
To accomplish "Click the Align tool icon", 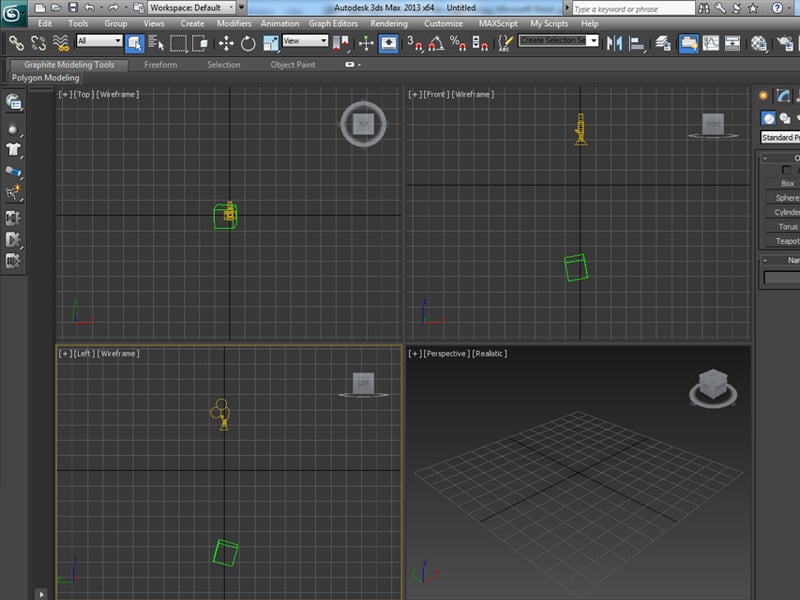I will tap(636, 43).
